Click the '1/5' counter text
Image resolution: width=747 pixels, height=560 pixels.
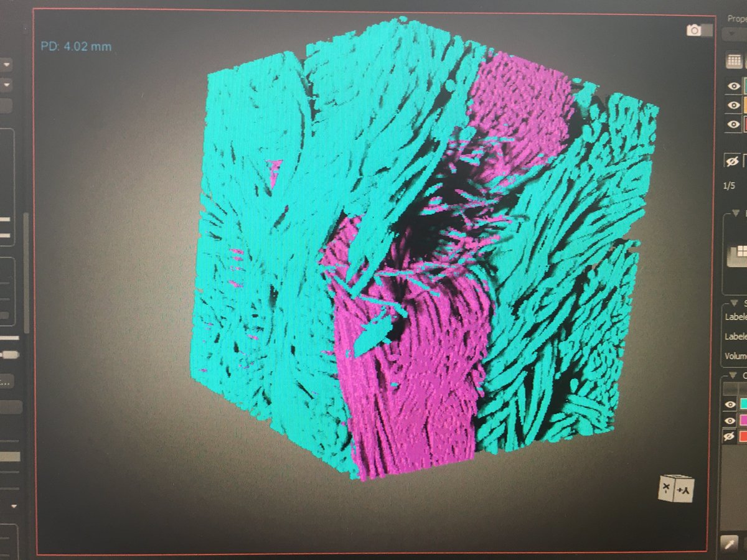tap(729, 186)
